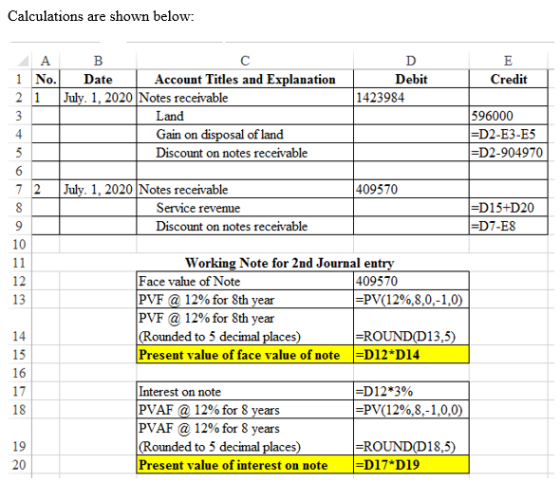Select 'Face value of Note' cell

point(245,281)
